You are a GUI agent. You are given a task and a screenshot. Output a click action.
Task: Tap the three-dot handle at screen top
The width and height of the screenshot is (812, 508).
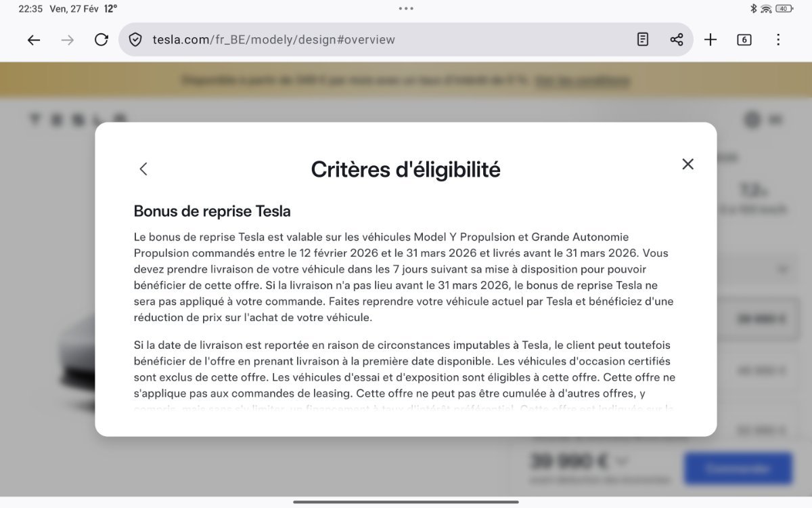coord(406,9)
